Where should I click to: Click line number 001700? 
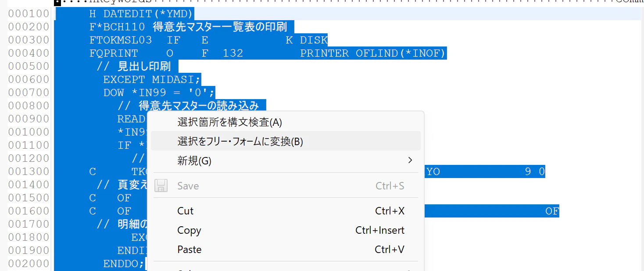[x=29, y=224]
